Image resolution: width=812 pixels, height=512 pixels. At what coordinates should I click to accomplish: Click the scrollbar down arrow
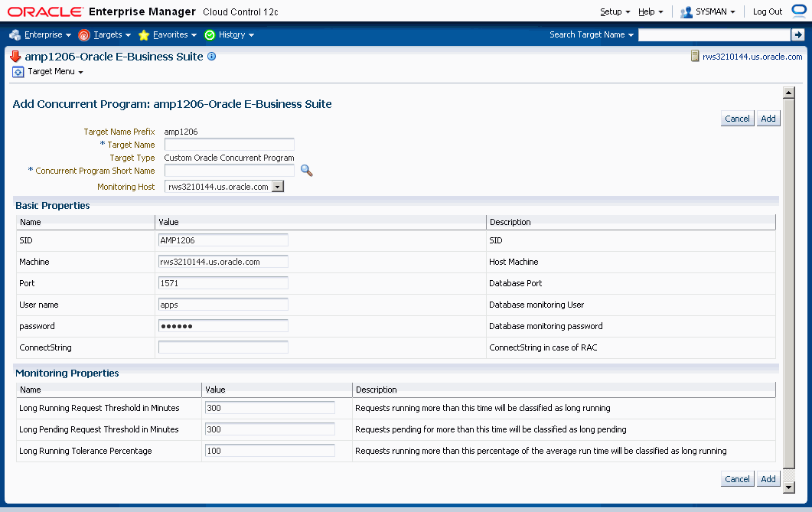point(789,488)
